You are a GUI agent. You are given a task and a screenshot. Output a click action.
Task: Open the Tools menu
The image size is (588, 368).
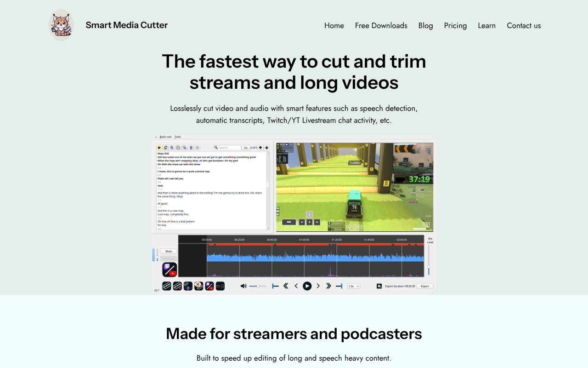(178, 137)
